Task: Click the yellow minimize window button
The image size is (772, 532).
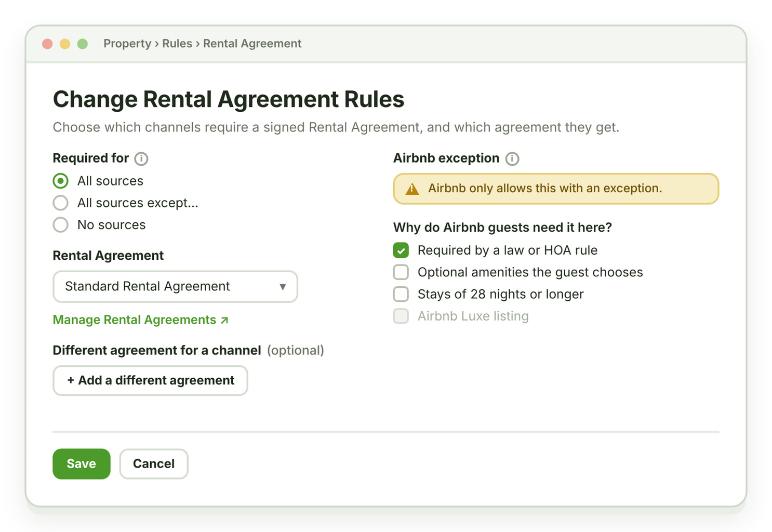Action: point(65,44)
